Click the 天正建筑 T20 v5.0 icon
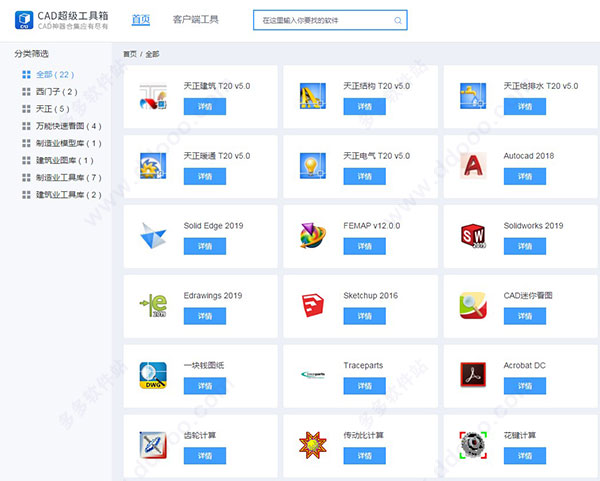The image size is (600, 481). tap(153, 96)
